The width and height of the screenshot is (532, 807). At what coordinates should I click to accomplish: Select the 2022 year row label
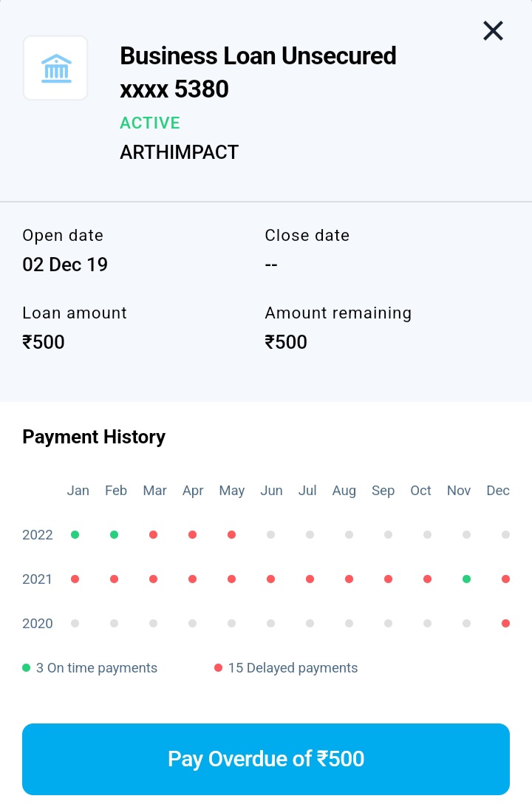point(38,535)
